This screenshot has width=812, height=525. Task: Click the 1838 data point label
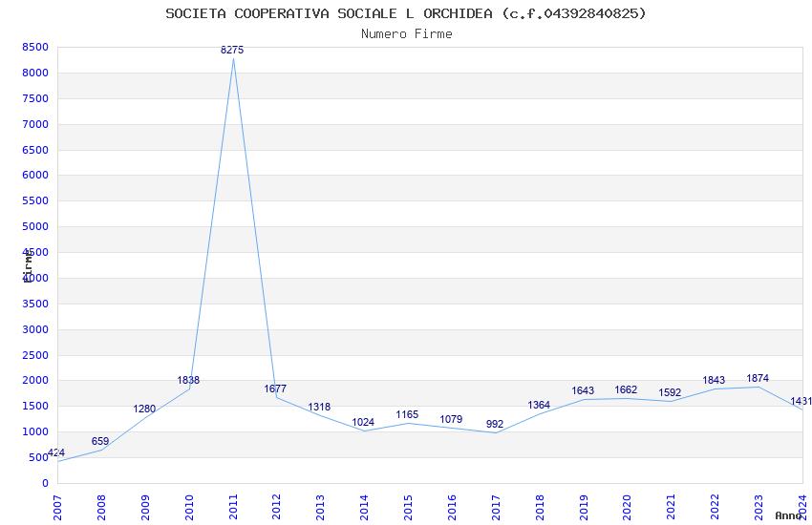[x=188, y=381]
